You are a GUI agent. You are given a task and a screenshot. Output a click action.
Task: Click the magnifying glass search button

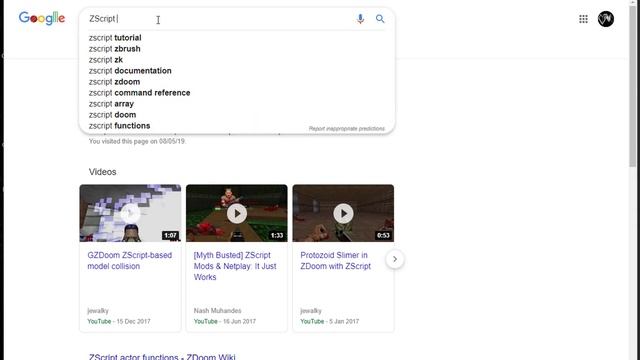(x=380, y=19)
